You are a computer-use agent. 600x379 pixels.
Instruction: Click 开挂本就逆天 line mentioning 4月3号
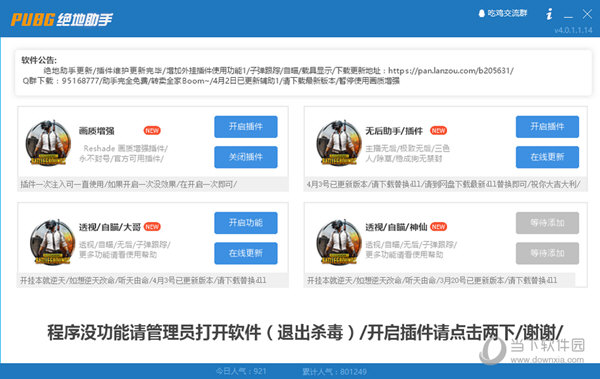pos(143,280)
